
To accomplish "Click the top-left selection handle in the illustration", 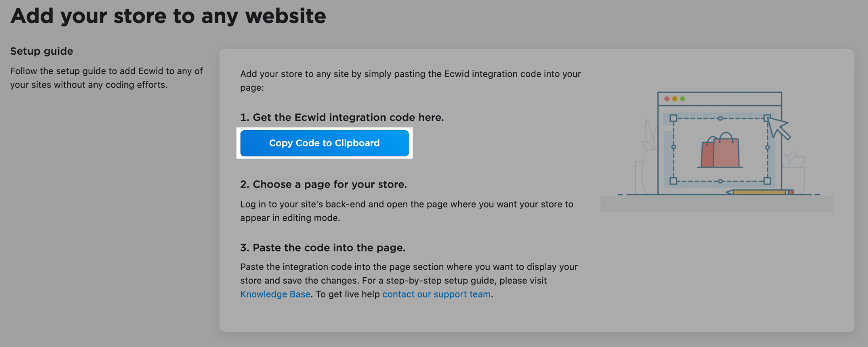I will pyautogui.click(x=673, y=118).
